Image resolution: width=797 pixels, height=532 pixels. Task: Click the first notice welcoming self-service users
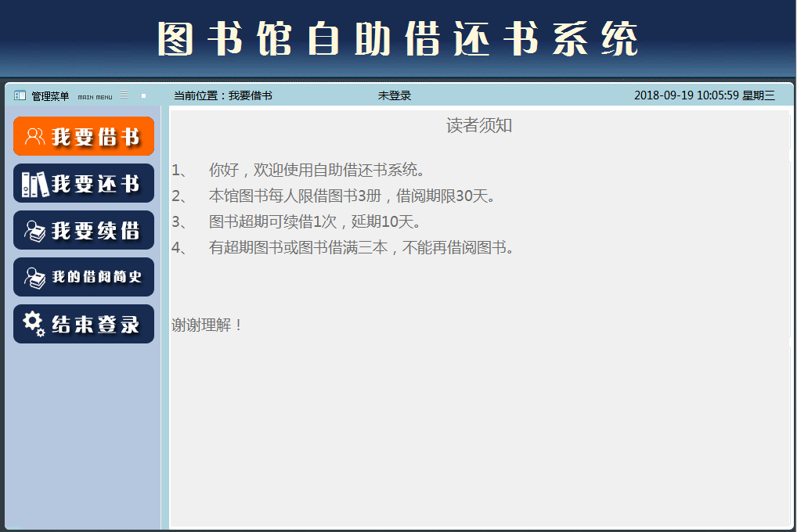(317, 170)
